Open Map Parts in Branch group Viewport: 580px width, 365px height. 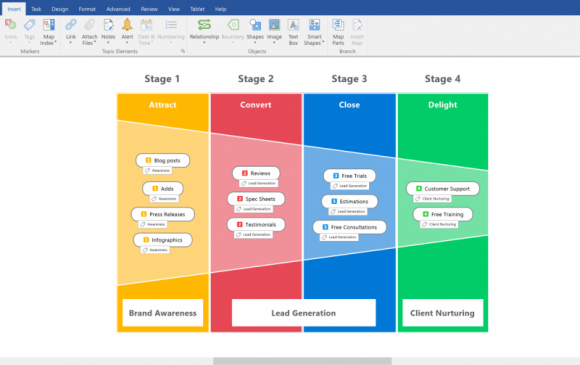(338, 32)
